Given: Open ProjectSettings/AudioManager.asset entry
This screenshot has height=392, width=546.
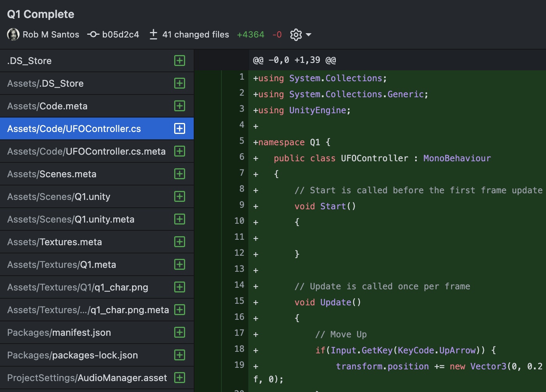Looking at the screenshot, I should 87,378.
